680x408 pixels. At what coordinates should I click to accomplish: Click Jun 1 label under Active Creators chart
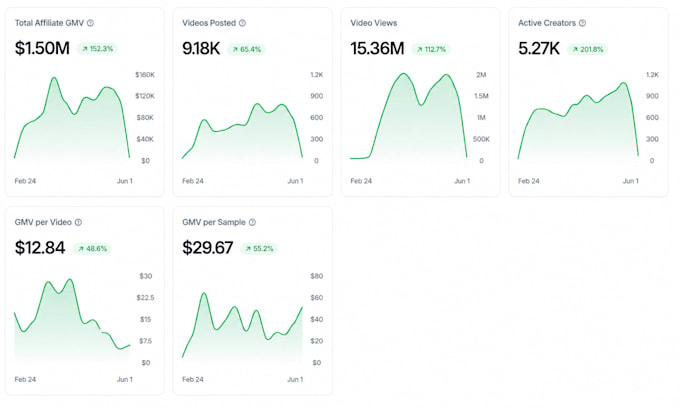click(x=631, y=181)
